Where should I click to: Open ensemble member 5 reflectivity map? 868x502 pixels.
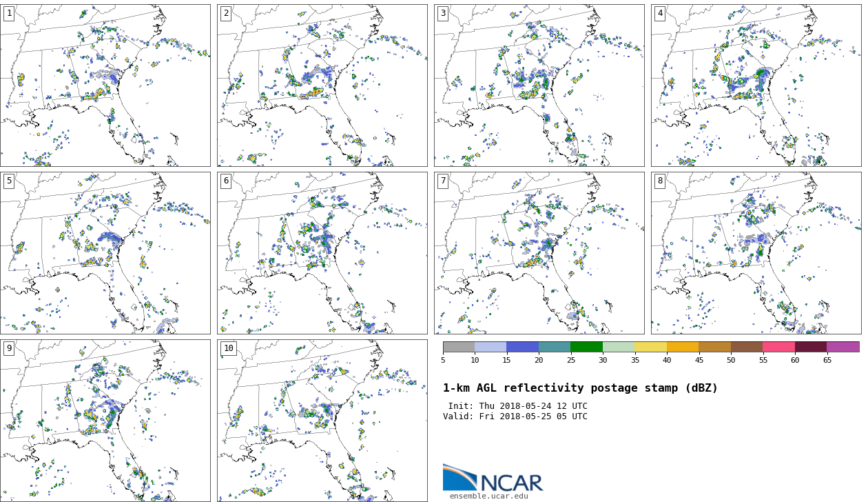pyautogui.click(x=105, y=253)
